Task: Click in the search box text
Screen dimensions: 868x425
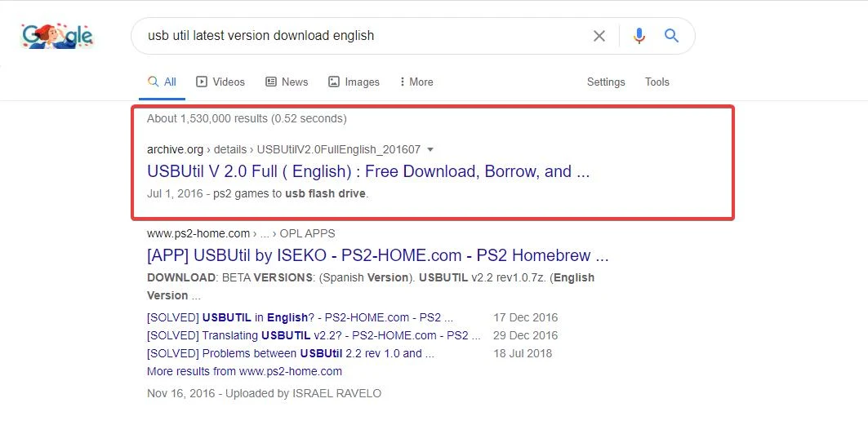Action: point(260,35)
